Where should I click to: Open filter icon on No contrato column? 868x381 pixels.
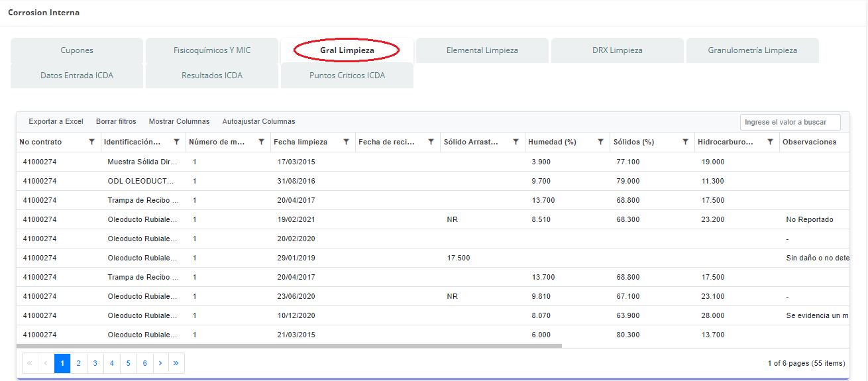click(x=91, y=142)
